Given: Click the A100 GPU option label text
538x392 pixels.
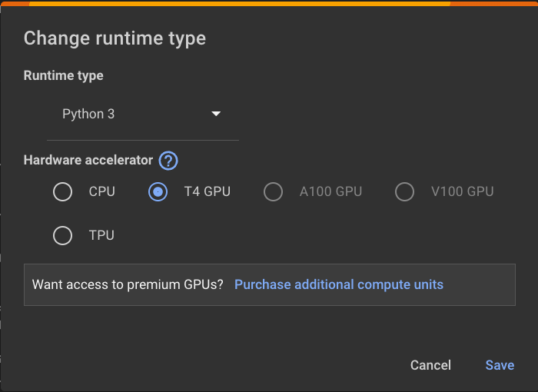Looking at the screenshot, I should pos(330,191).
